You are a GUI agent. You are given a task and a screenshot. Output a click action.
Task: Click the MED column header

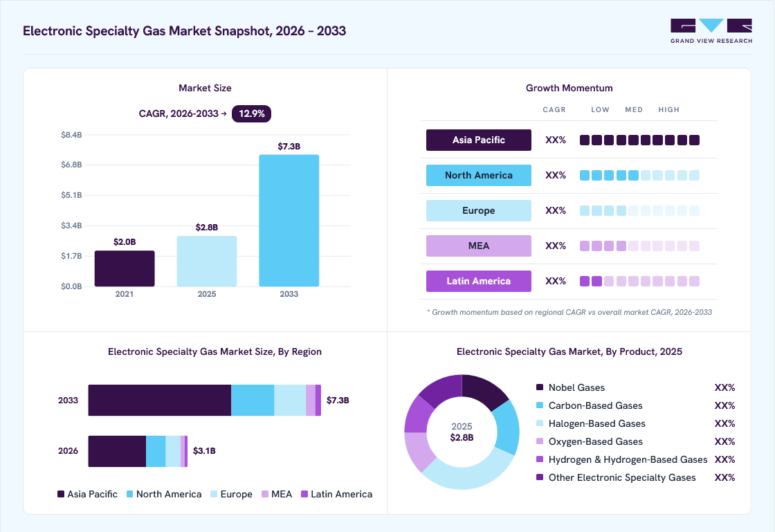(634, 110)
